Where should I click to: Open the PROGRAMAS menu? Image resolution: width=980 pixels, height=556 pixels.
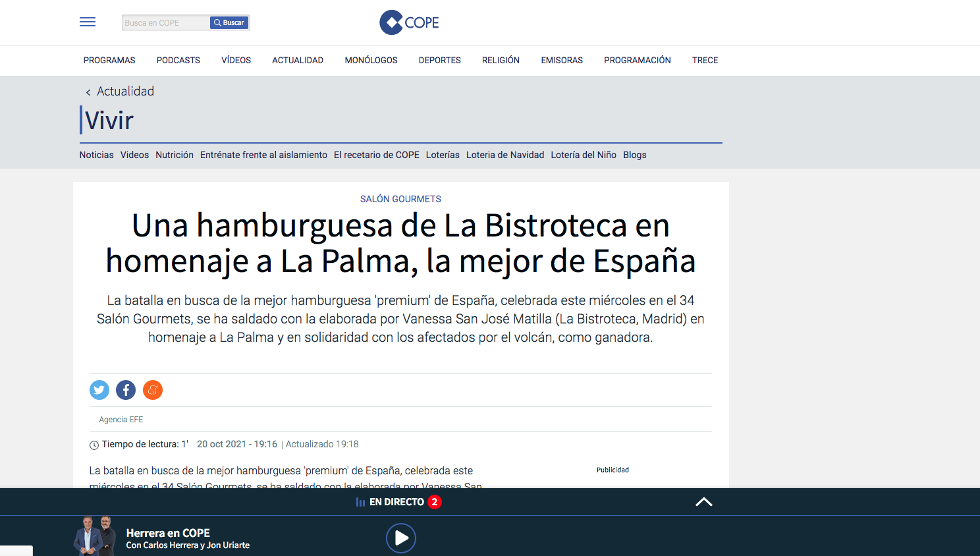tap(109, 61)
